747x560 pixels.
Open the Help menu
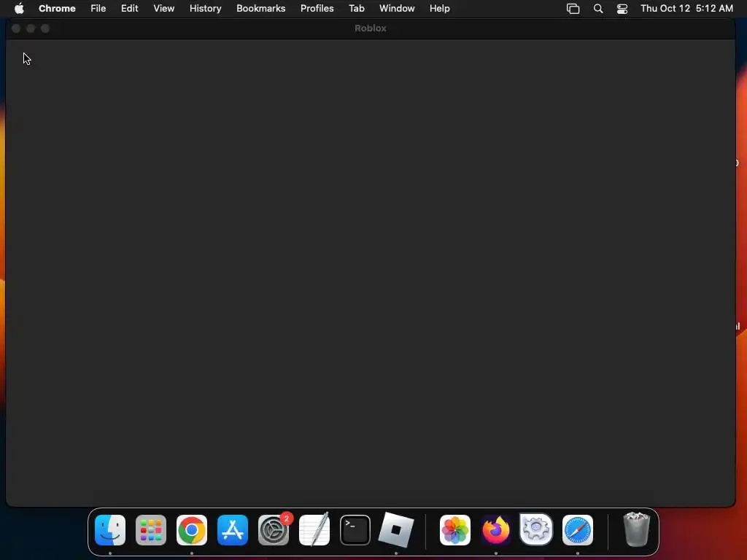pos(440,9)
